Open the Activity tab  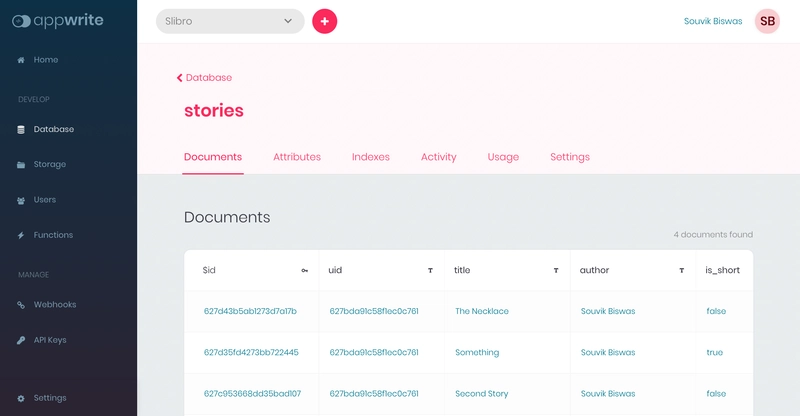[x=438, y=157]
